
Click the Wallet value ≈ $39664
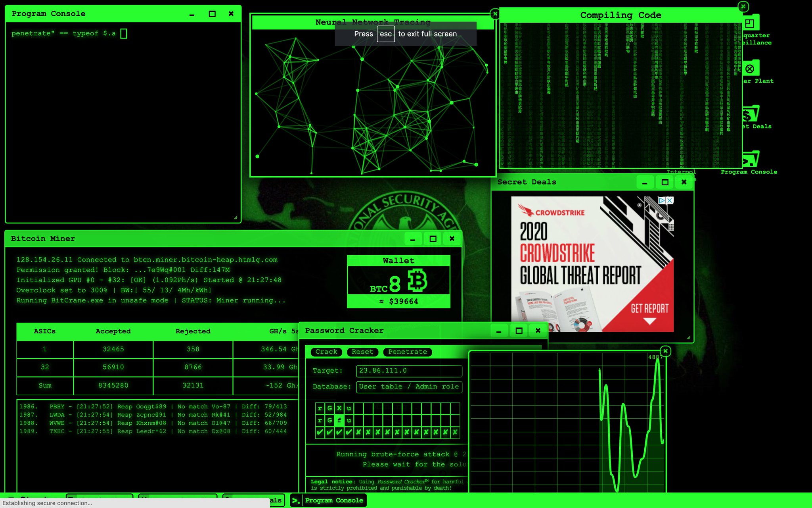tap(398, 301)
